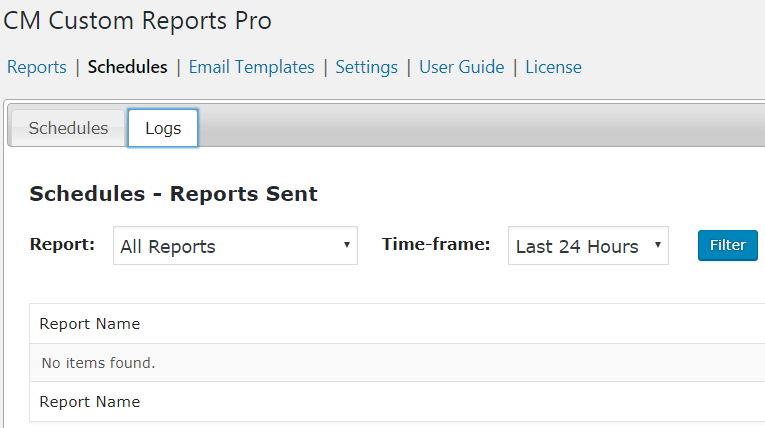Select the bold Schedules navigation item
The height and width of the screenshot is (428, 765).
(127, 67)
